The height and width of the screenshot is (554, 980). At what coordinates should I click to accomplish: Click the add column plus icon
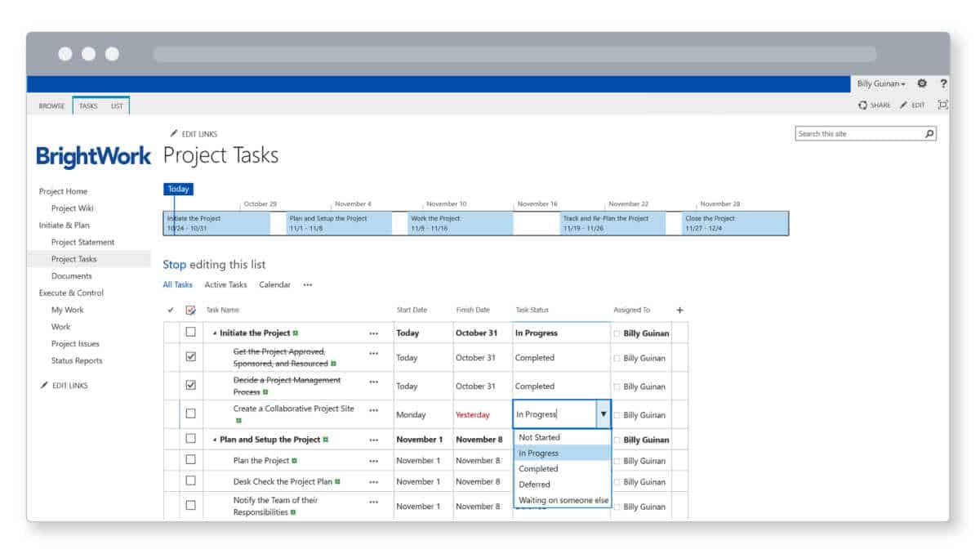(679, 310)
